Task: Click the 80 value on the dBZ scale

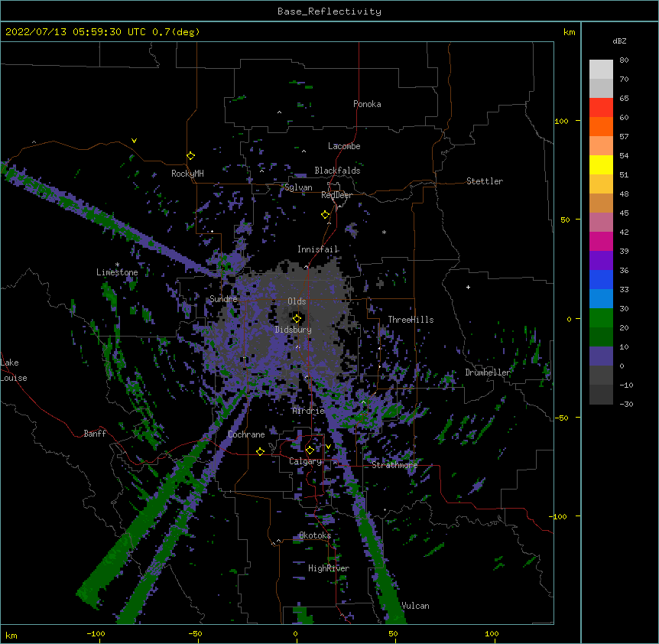Action: pyautogui.click(x=624, y=60)
